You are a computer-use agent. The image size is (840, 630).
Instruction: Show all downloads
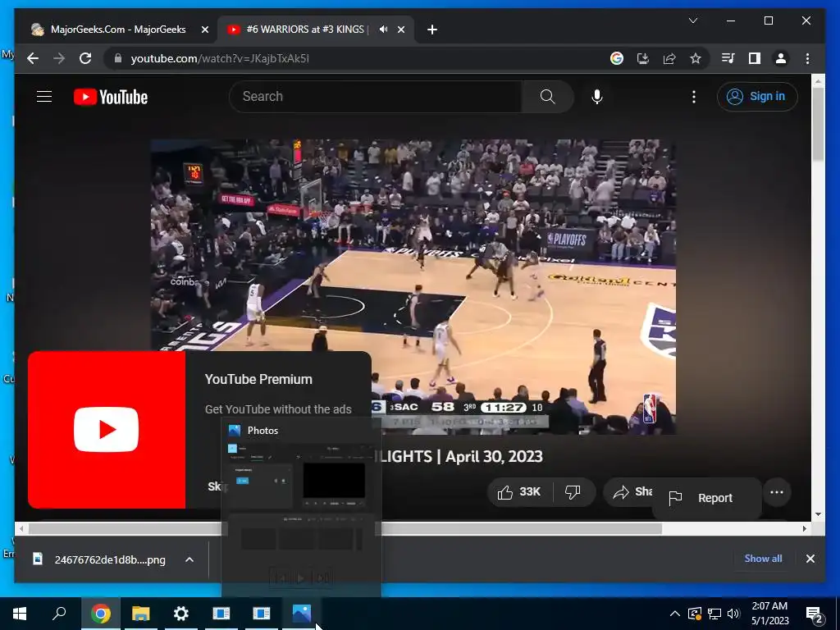click(x=763, y=559)
